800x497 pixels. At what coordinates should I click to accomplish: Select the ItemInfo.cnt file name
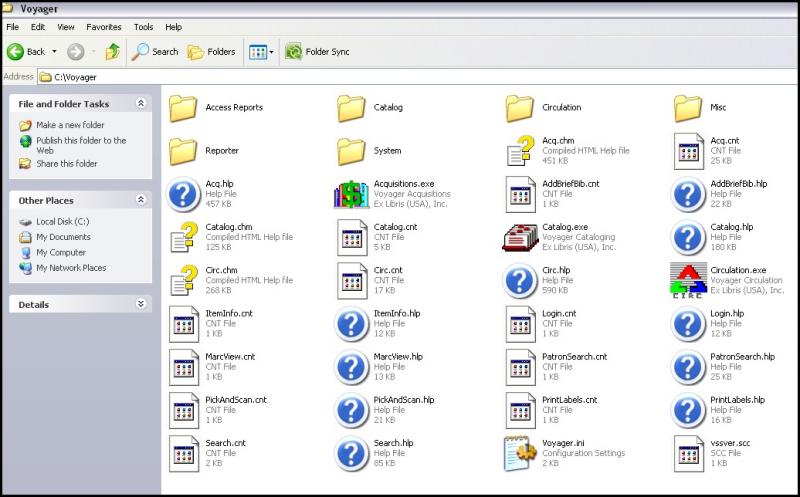point(229,314)
